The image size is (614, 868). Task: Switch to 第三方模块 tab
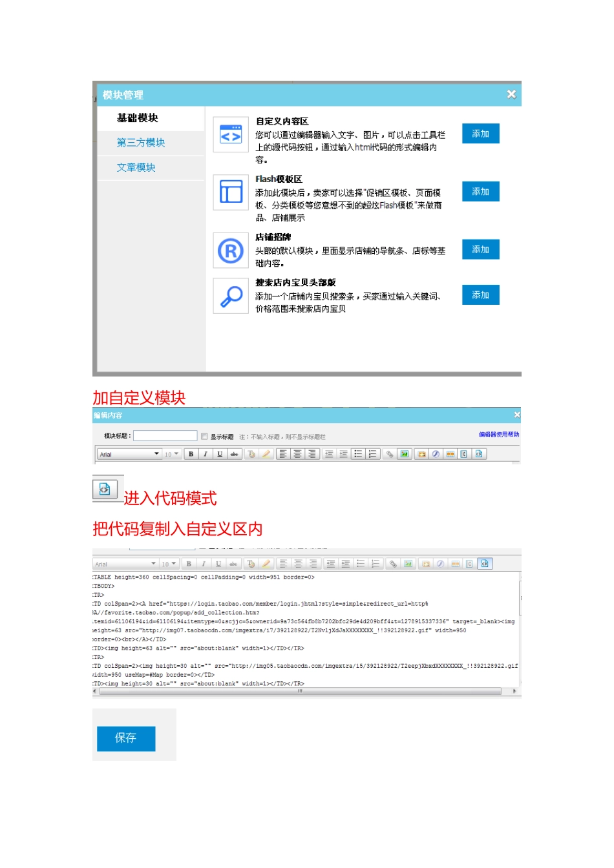(x=141, y=143)
